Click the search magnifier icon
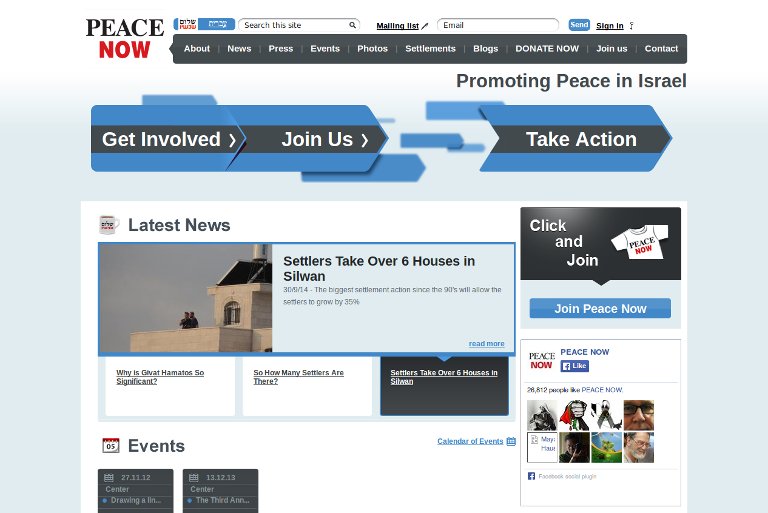The image size is (768, 513). (x=353, y=25)
